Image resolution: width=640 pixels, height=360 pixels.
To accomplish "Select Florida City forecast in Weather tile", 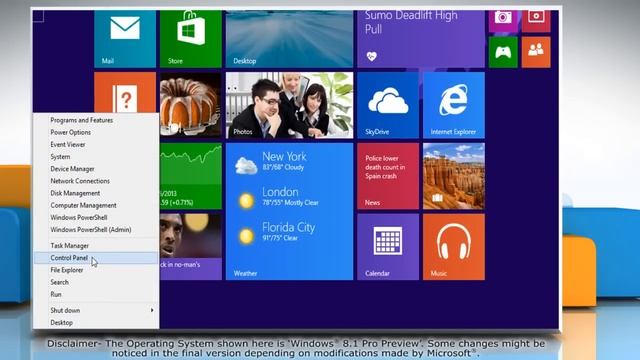I will (278, 232).
